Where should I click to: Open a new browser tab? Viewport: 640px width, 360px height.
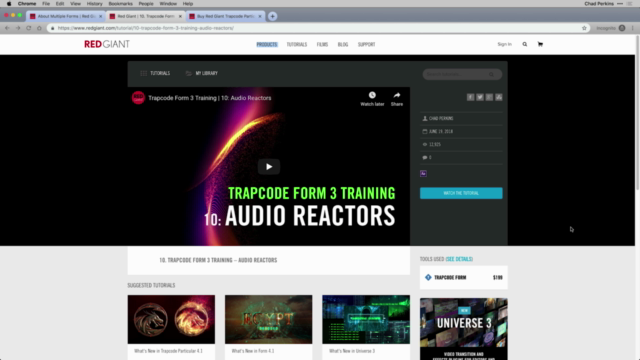(x=272, y=16)
